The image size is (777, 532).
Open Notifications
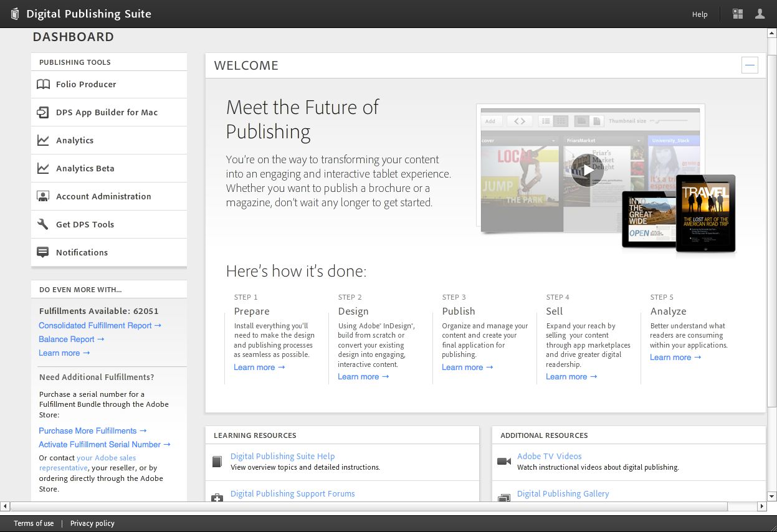109,252
